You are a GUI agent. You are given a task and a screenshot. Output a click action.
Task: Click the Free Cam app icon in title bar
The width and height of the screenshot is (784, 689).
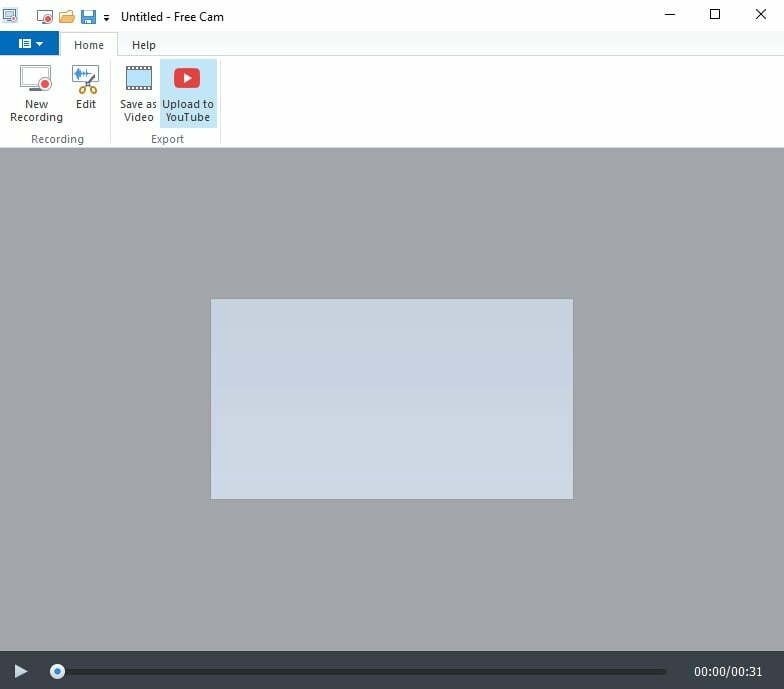click(10, 16)
